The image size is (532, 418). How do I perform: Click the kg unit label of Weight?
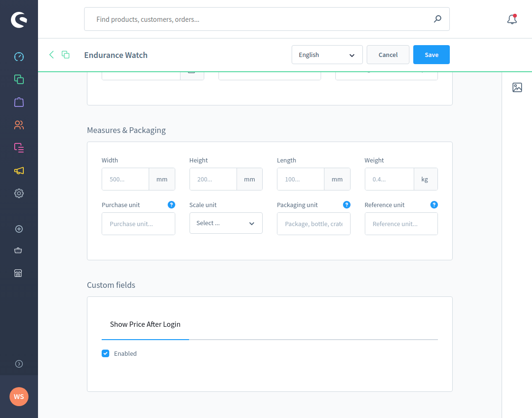426,179
